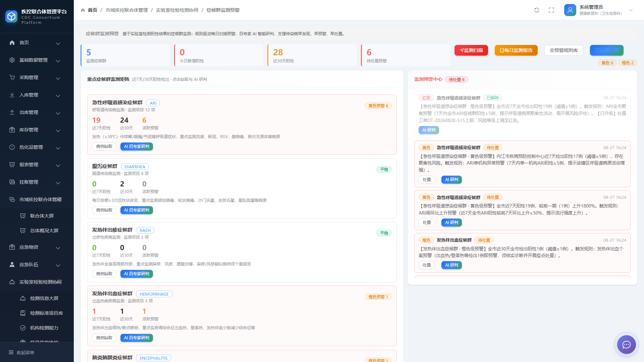
Task: Expand the 应急物资 chevron
Action: pyautogui.click(x=58, y=248)
